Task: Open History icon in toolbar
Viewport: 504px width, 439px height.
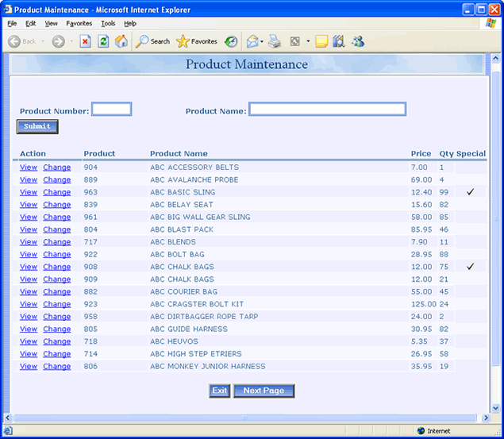Action: pos(231,41)
